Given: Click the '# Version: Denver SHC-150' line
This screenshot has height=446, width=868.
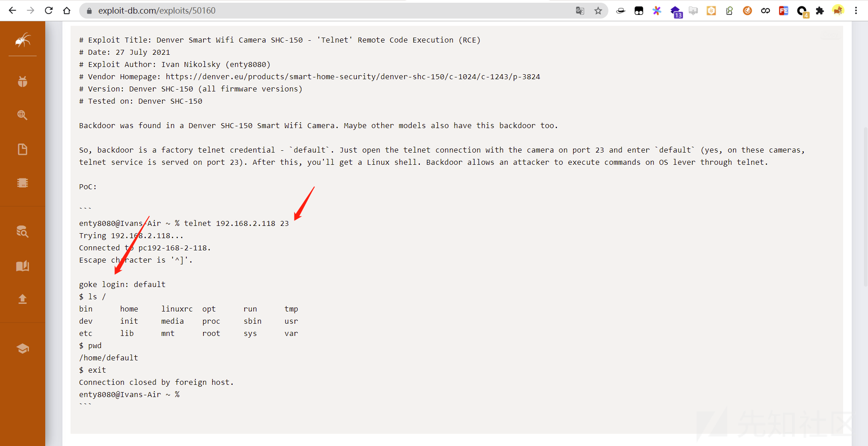Looking at the screenshot, I should click(191, 89).
